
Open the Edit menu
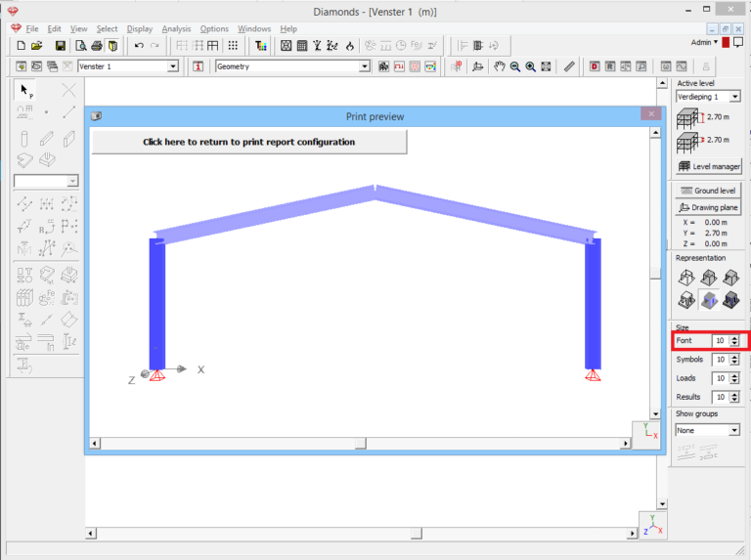54,28
